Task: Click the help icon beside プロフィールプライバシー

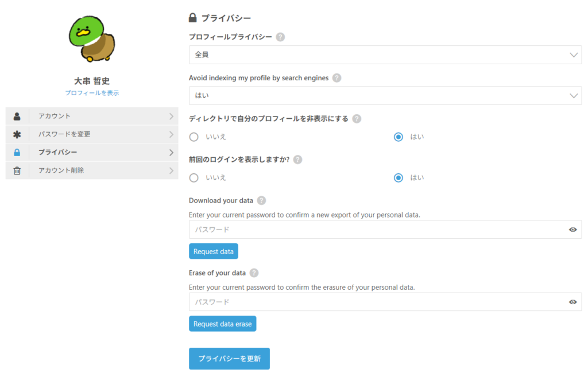Action: coord(280,37)
